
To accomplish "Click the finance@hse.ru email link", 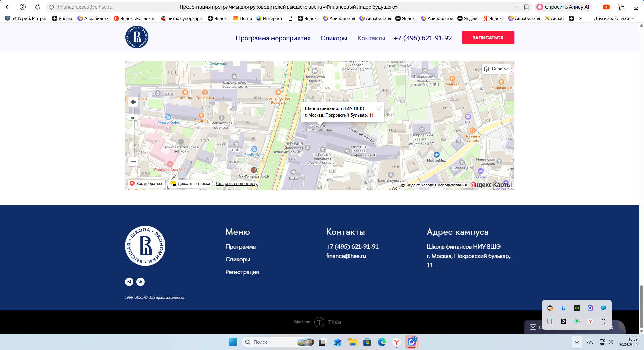I will point(346,256).
